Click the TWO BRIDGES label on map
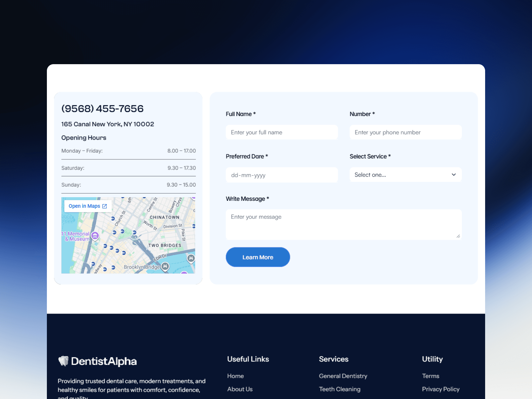The image size is (532, 399). tap(165, 245)
